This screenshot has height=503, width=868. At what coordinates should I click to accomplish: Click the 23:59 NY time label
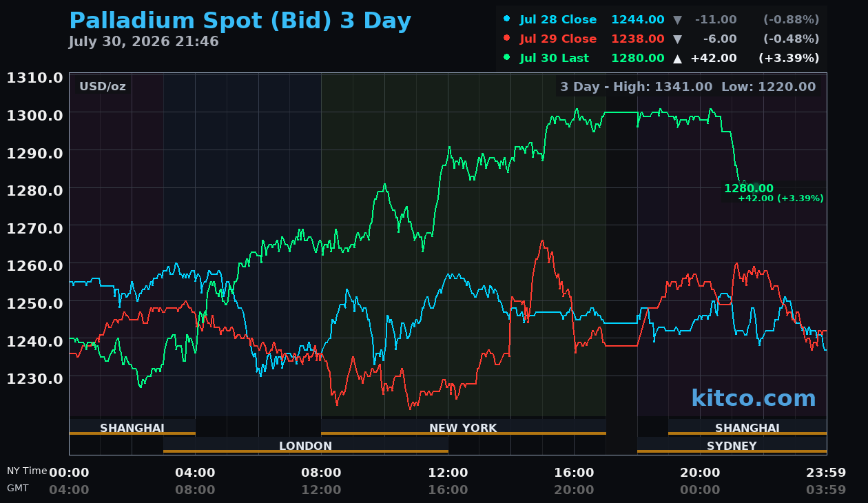click(826, 473)
